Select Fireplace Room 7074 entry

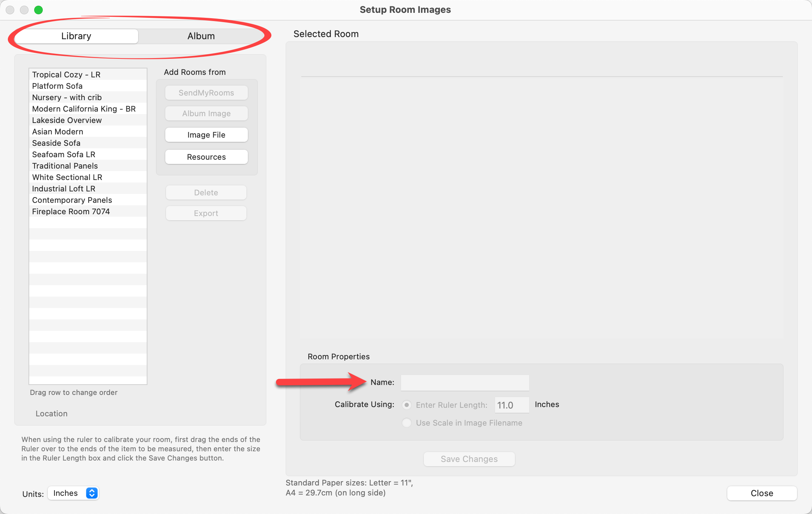(71, 211)
